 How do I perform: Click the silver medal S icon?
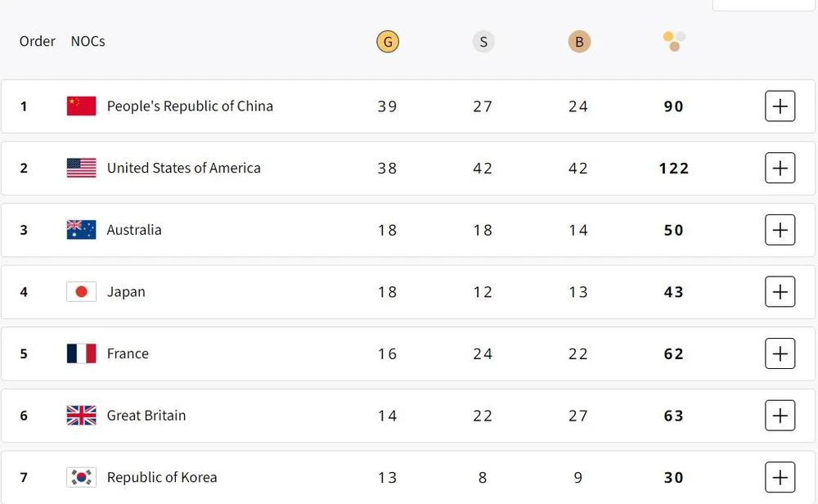[x=483, y=41]
